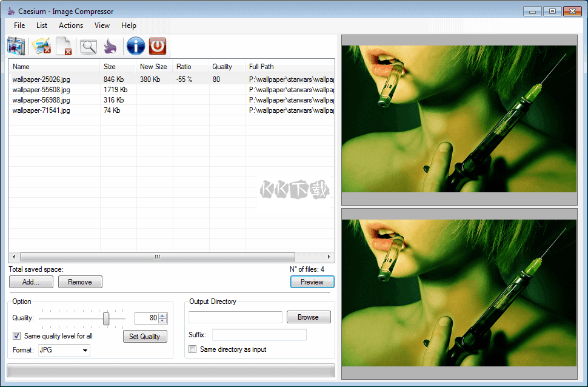This screenshot has width=588, height=387.
Task: Click the magnifier Preview toolbar icon
Action: coord(89,47)
